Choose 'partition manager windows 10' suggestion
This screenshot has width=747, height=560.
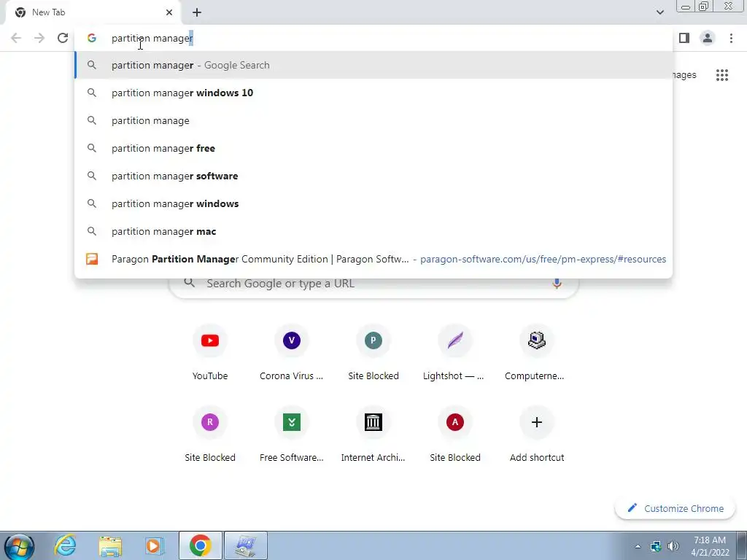[x=373, y=93]
